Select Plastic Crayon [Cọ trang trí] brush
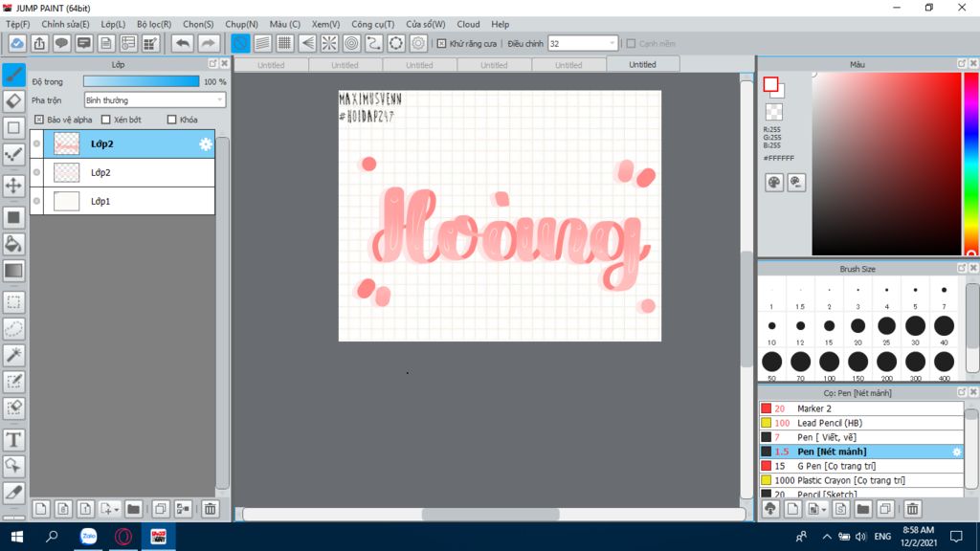Image resolution: width=980 pixels, height=551 pixels. 861,480
